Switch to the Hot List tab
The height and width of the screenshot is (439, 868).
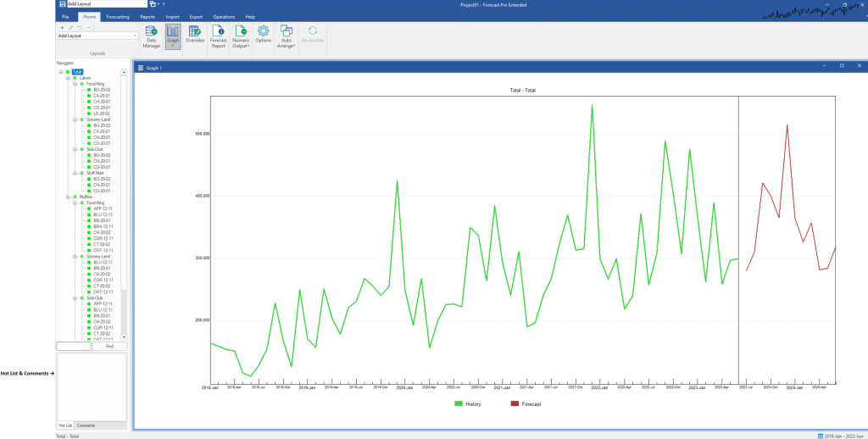pos(65,425)
